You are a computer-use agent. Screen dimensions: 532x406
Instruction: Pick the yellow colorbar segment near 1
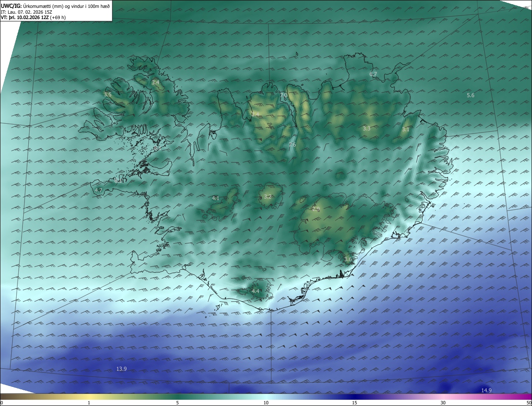point(89,397)
